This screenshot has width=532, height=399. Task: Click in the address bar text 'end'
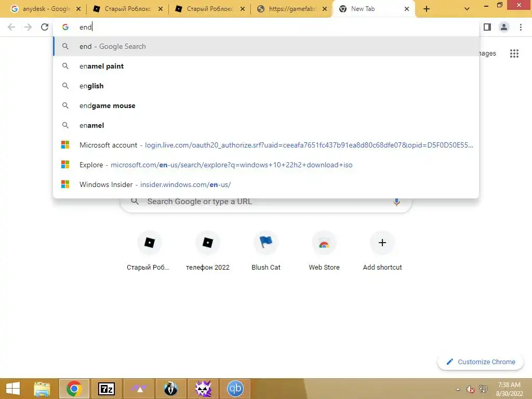pyautogui.click(x=86, y=27)
